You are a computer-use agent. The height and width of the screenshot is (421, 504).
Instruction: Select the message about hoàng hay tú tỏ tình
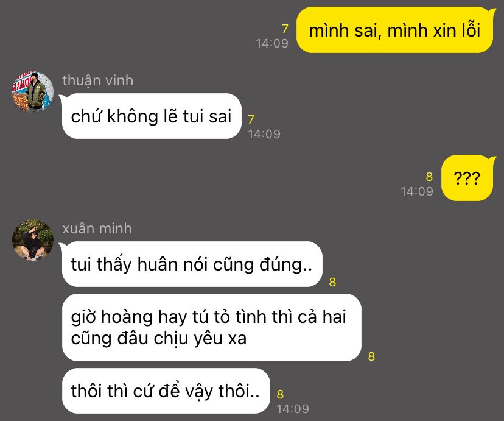[211, 327]
